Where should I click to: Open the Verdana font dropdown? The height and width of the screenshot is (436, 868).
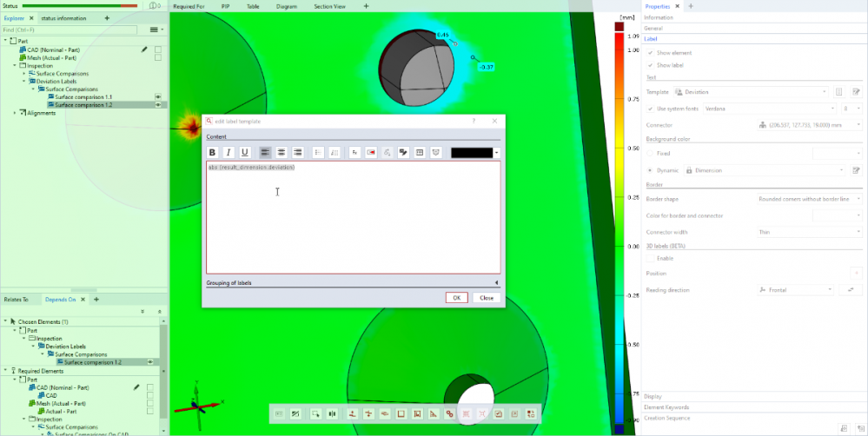pyautogui.click(x=770, y=109)
